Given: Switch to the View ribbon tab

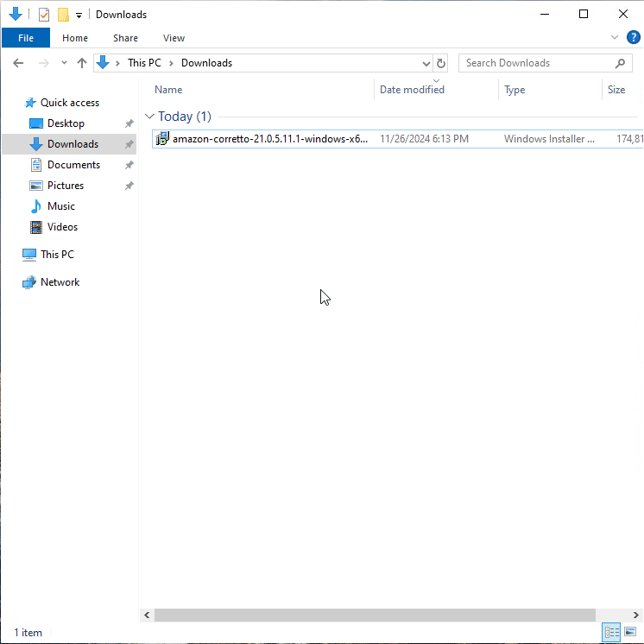Looking at the screenshot, I should 174,38.
